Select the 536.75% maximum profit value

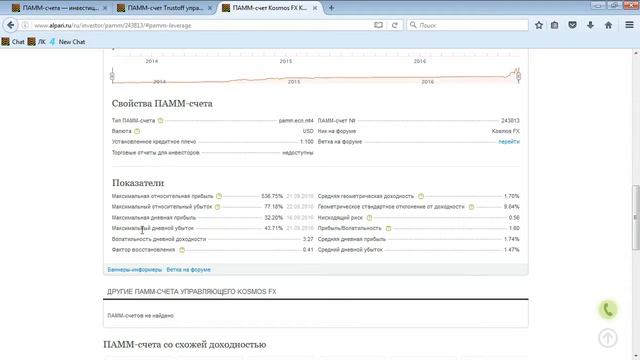point(272,196)
